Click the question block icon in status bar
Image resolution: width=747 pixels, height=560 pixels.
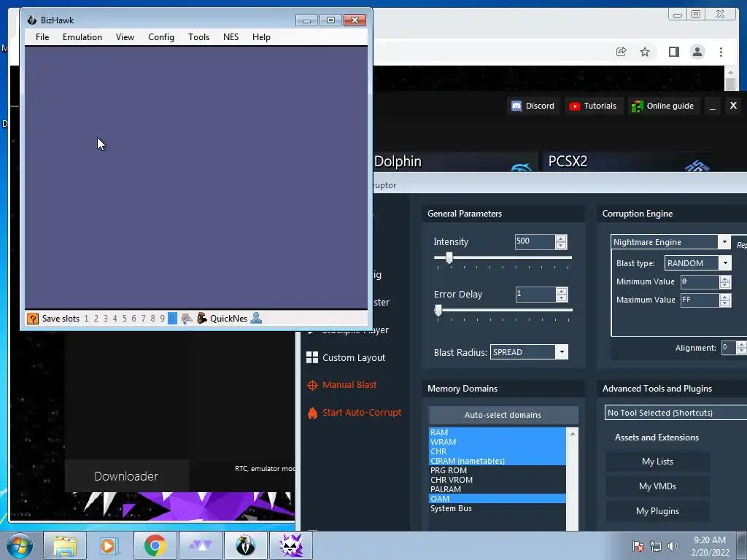pos(32,319)
